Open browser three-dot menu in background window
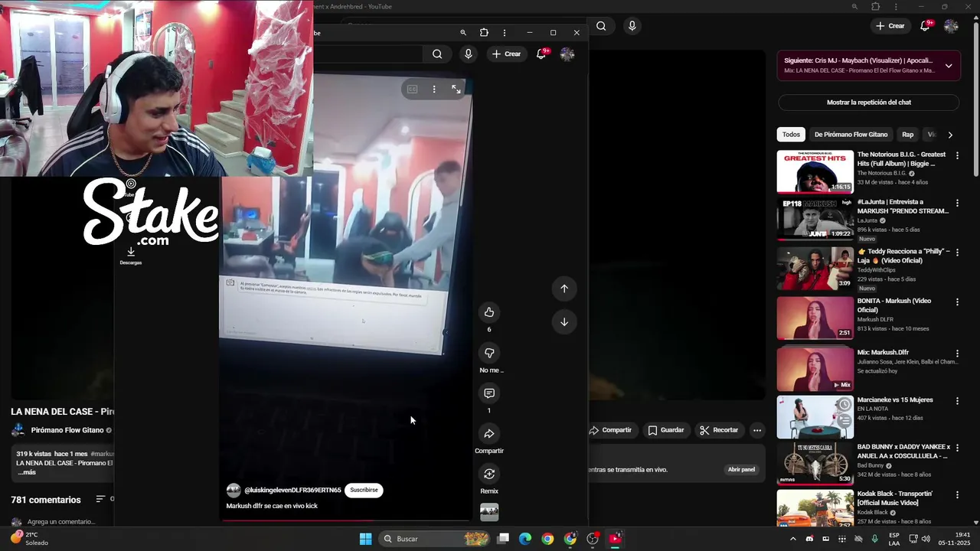980x551 pixels. (897, 7)
